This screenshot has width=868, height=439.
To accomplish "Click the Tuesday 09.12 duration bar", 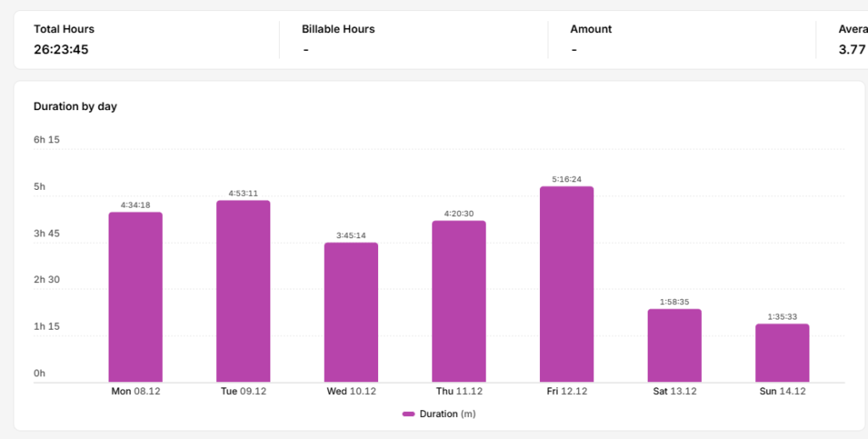I will (243, 292).
